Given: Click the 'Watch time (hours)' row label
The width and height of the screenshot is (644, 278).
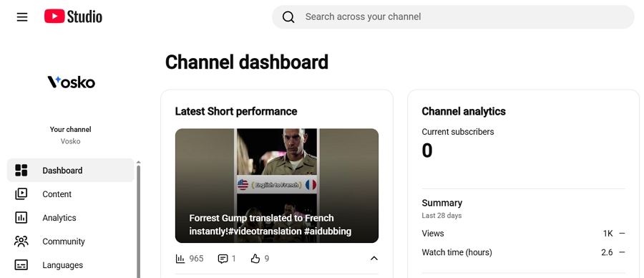Looking at the screenshot, I should point(457,252).
